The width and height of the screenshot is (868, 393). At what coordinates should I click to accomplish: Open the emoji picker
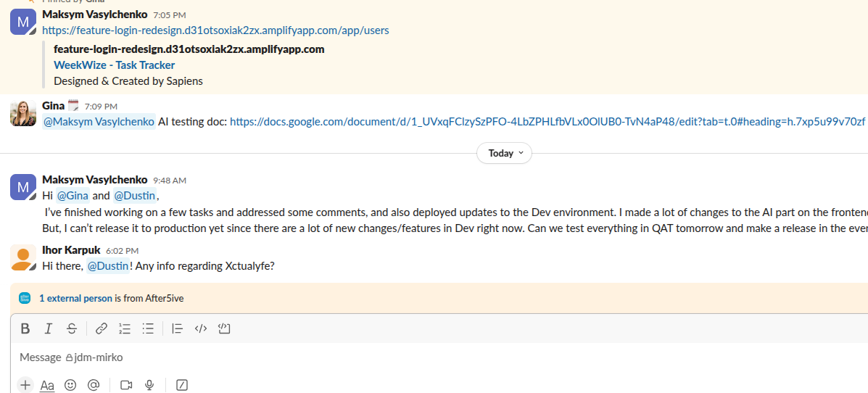[70, 385]
